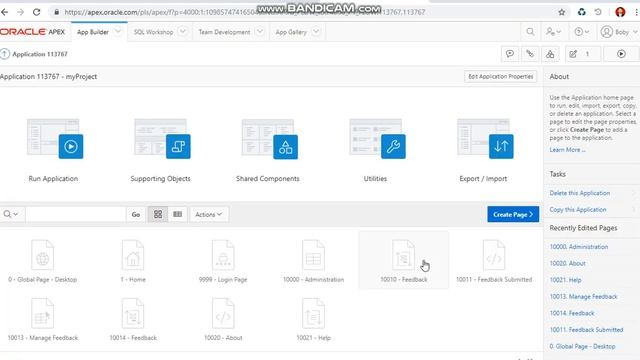Open the search column selector dropdown
640x360 pixels.
pyautogui.click(x=11, y=214)
